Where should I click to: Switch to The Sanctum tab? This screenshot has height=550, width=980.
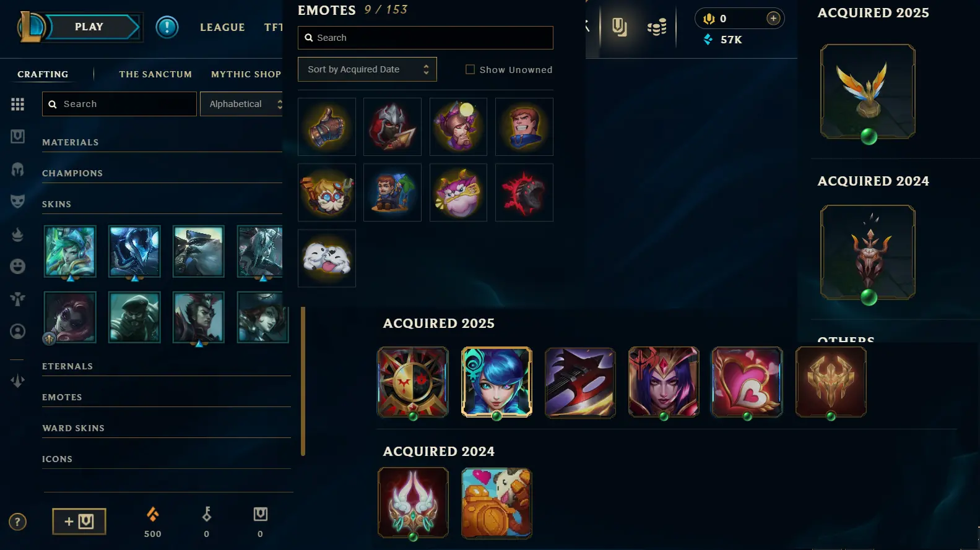pos(155,74)
